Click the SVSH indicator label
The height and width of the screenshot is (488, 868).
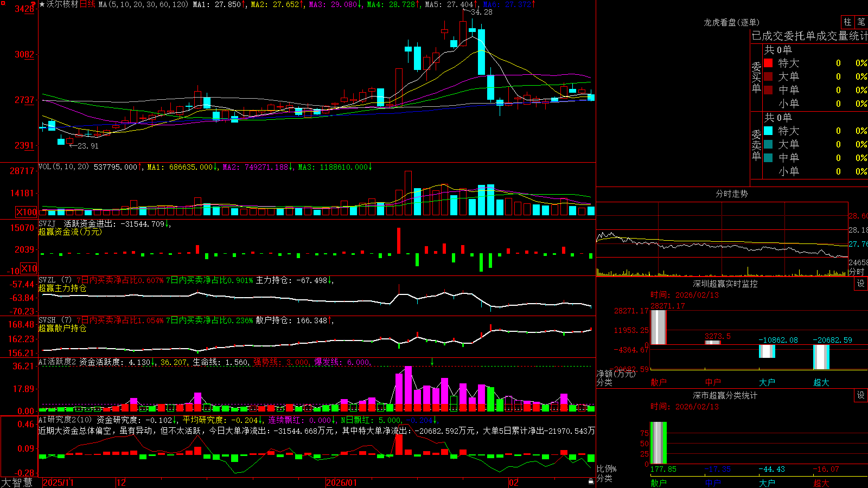point(47,320)
